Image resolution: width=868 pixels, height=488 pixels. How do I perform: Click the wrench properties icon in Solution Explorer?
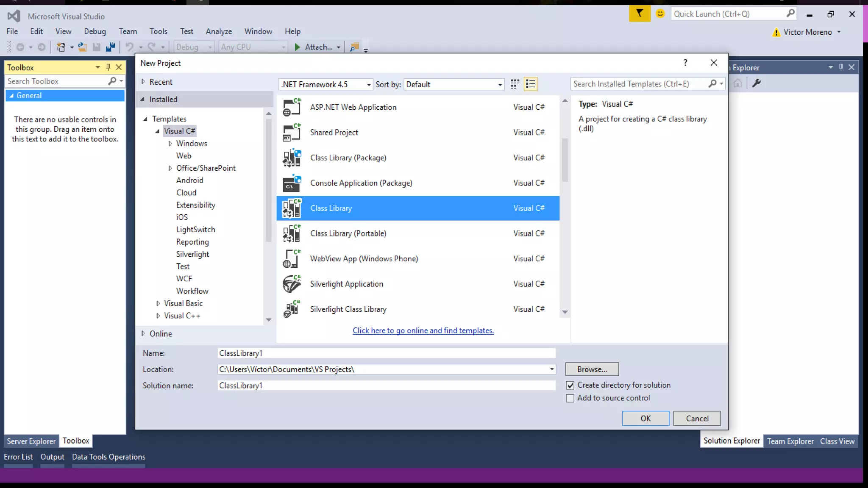pos(757,83)
